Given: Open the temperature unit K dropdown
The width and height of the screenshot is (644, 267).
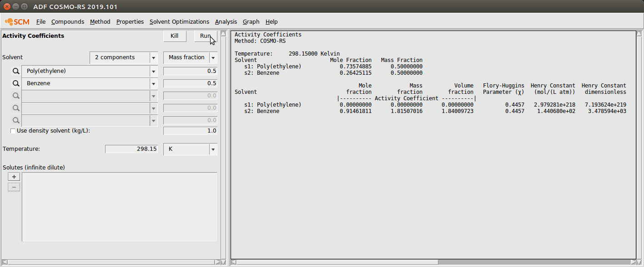Looking at the screenshot, I should pos(213,149).
